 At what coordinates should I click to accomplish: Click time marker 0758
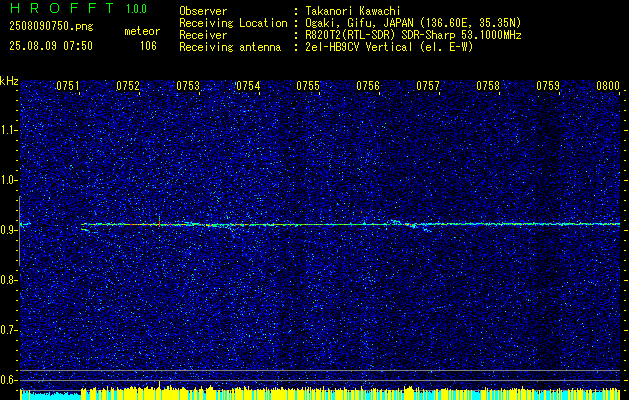coord(488,86)
